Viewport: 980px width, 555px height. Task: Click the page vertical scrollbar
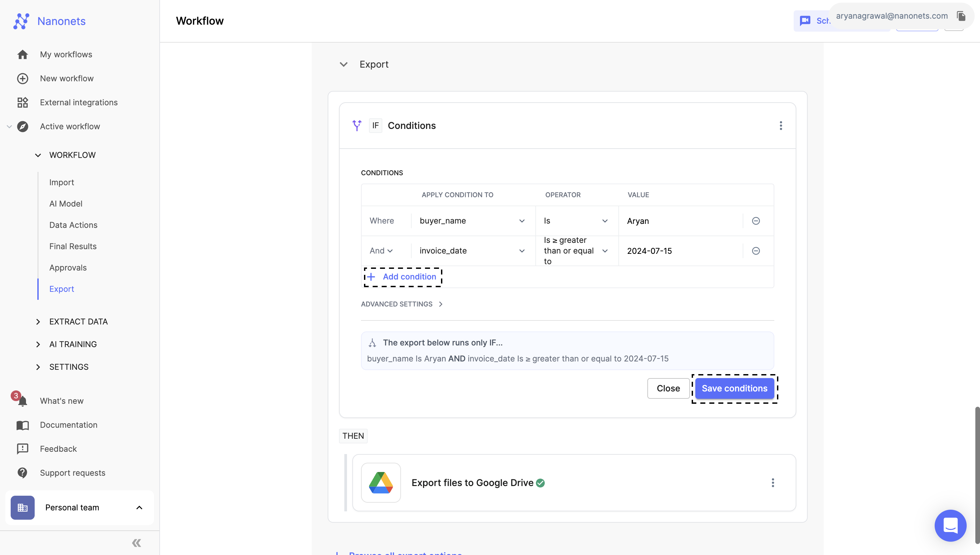click(977, 475)
